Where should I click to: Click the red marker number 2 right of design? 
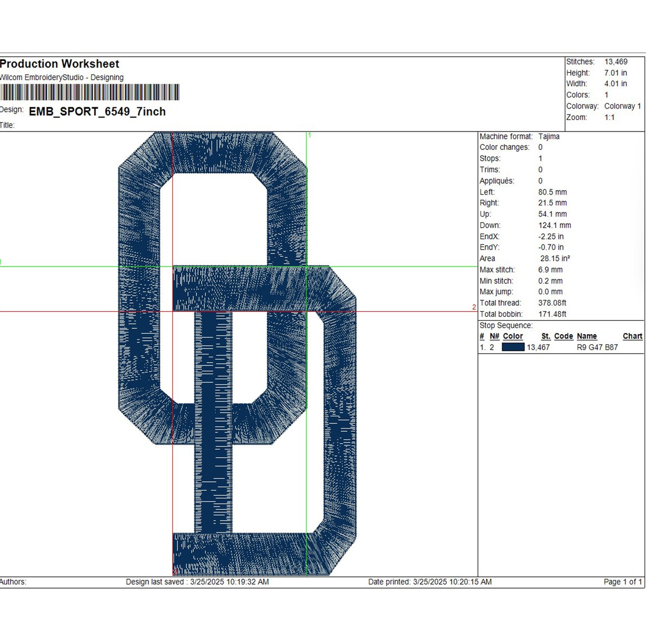(x=474, y=307)
